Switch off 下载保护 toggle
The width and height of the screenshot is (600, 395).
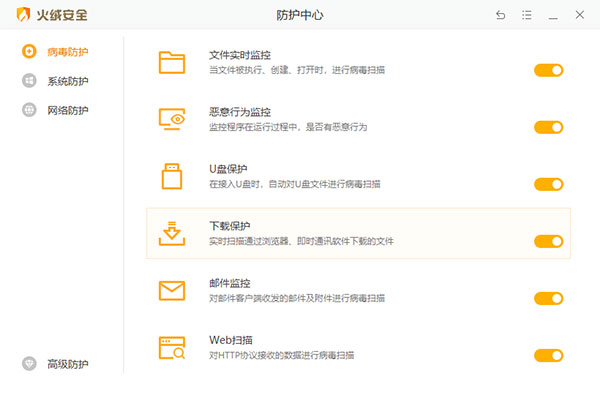pos(549,242)
